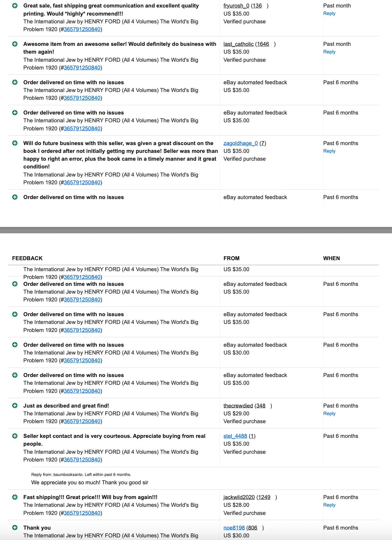Click positive feedback icon beside 'Thank you' review
392x540 pixels.
click(15, 528)
